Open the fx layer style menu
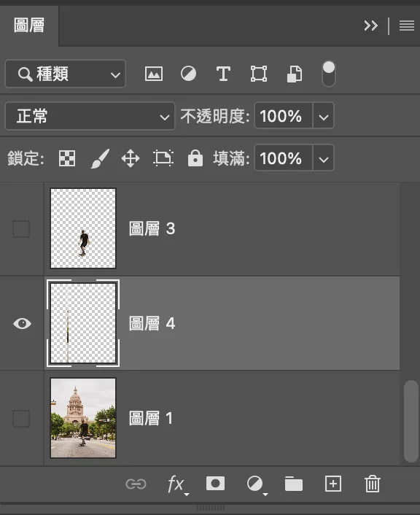420x515 pixels. tap(177, 484)
